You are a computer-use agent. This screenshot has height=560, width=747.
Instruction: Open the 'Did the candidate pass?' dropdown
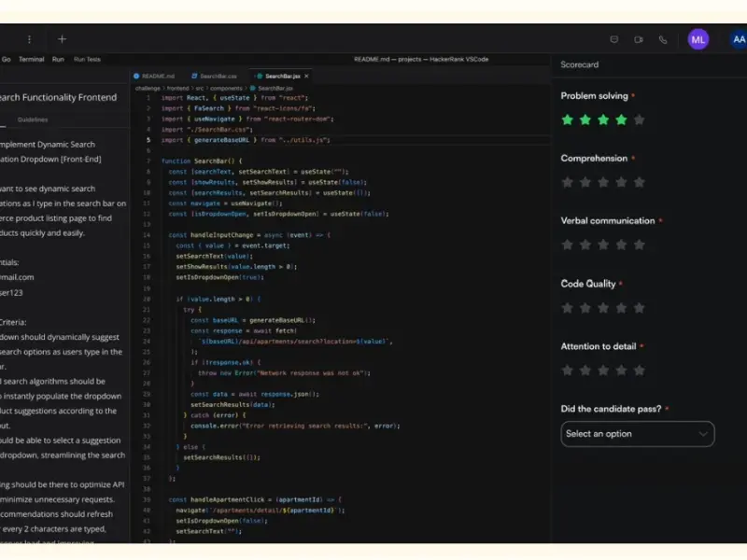point(638,433)
